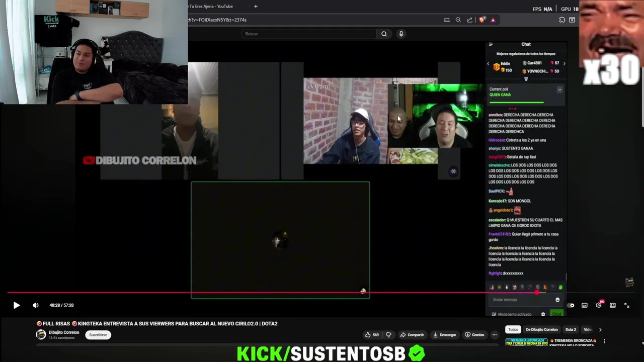The height and width of the screenshot is (362, 644).
Task: Show previous top gifters arrow
Action: [x=488, y=64]
